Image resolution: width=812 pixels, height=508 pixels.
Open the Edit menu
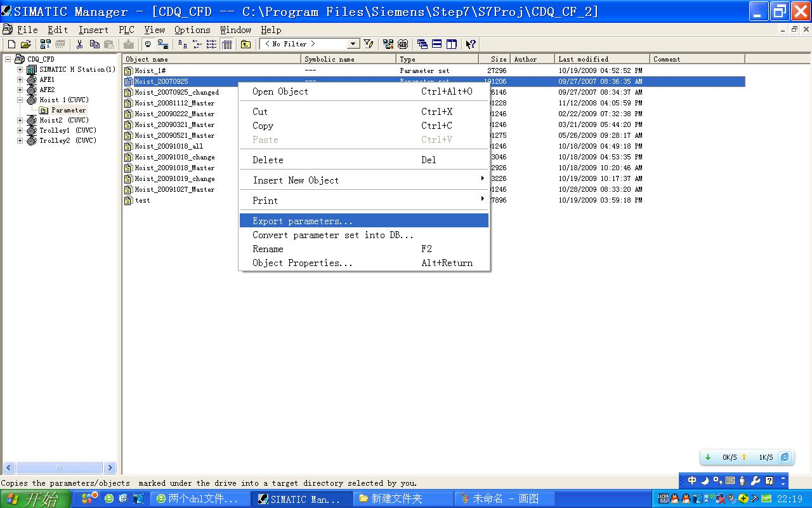pos(58,30)
